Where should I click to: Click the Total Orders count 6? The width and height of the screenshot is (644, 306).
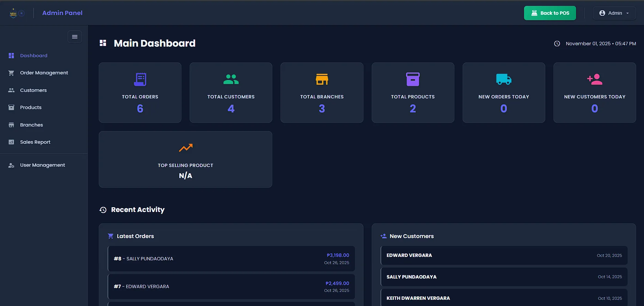140,108
